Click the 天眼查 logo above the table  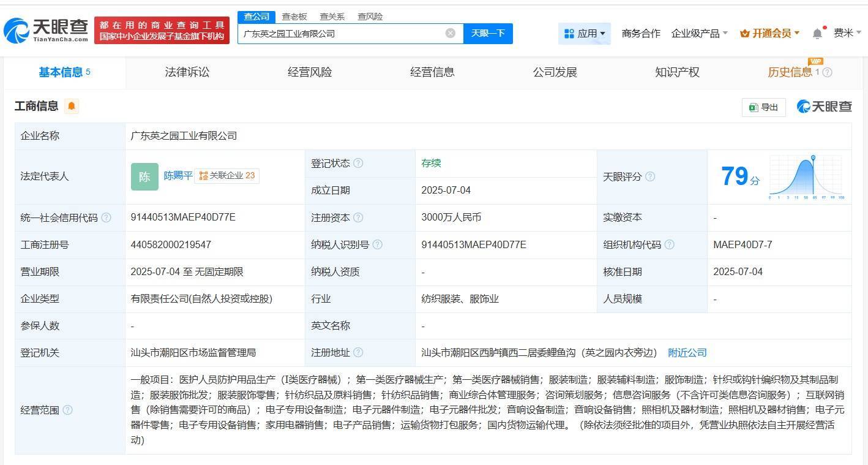825,107
